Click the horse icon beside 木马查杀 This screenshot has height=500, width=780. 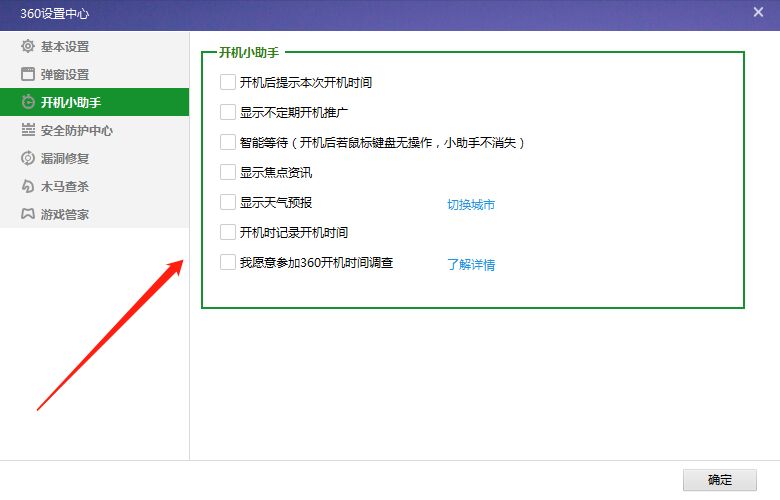[x=28, y=186]
